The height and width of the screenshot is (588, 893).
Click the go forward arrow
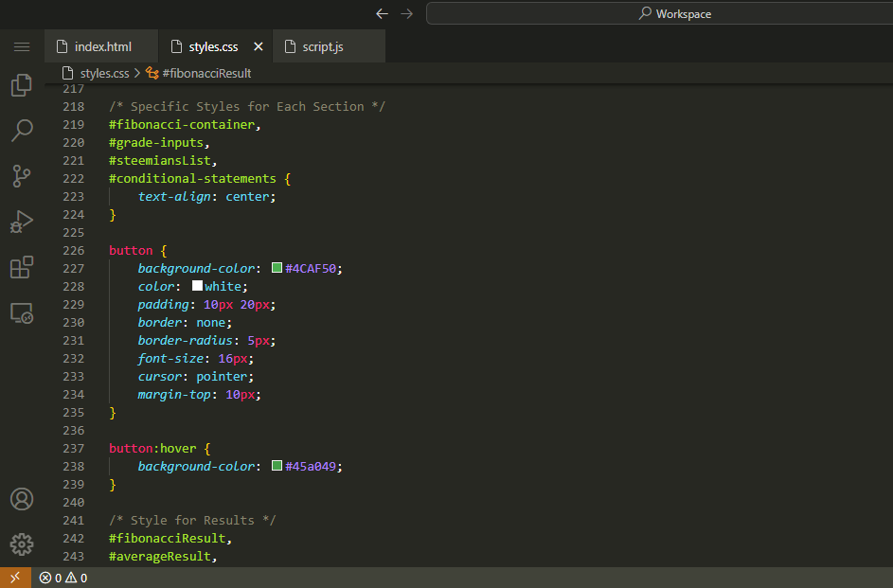click(406, 13)
